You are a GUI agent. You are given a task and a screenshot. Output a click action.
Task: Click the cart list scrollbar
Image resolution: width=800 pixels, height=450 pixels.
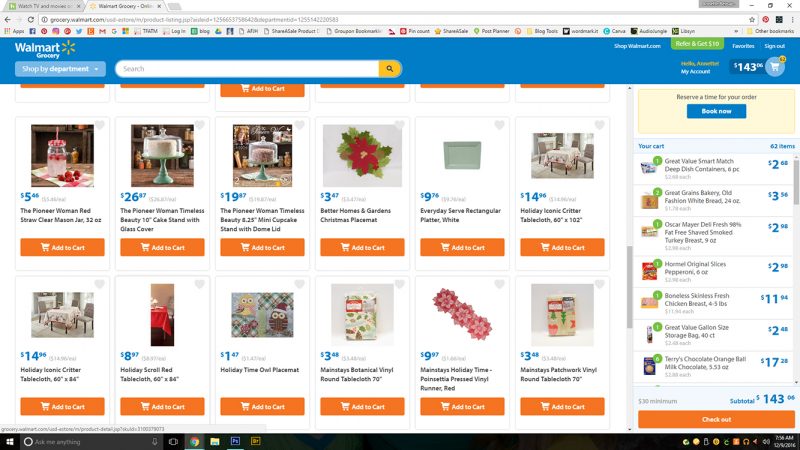click(x=796, y=181)
